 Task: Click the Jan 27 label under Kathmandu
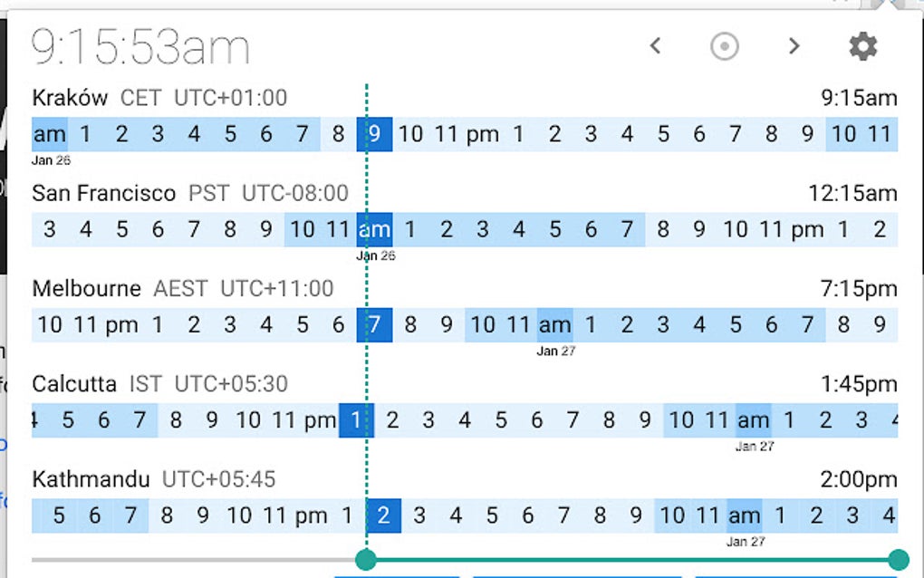coord(745,541)
